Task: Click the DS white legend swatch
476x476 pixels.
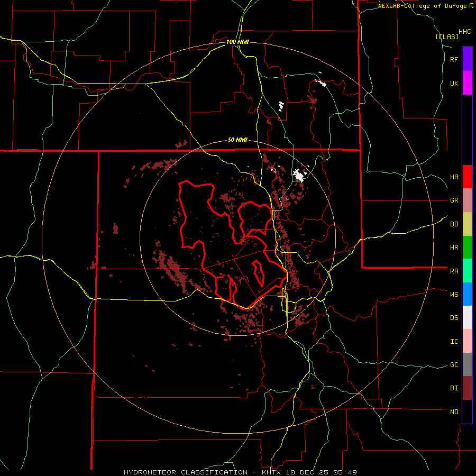Action: point(467,317)
